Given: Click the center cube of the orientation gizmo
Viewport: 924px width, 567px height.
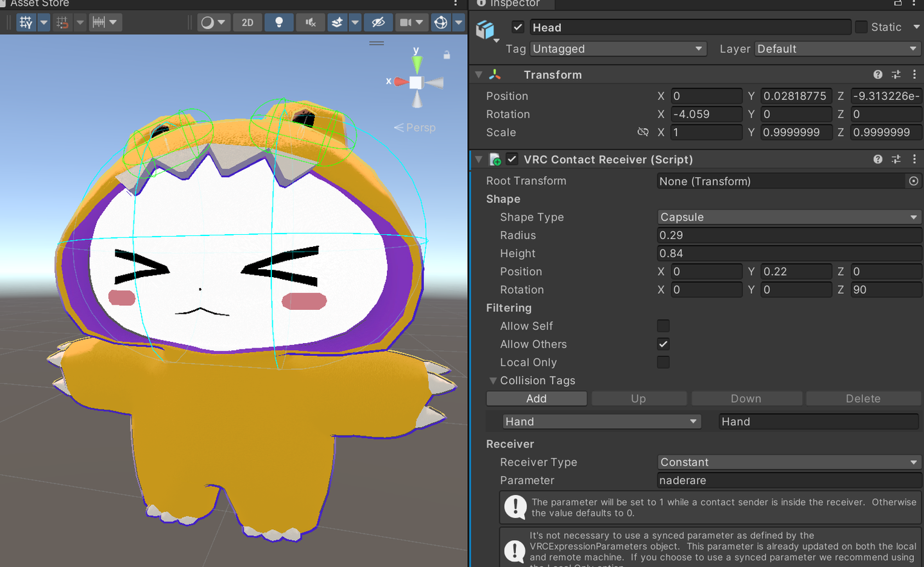Looking at the screenshot, I should pyautogui.click(x=416, y=82).
